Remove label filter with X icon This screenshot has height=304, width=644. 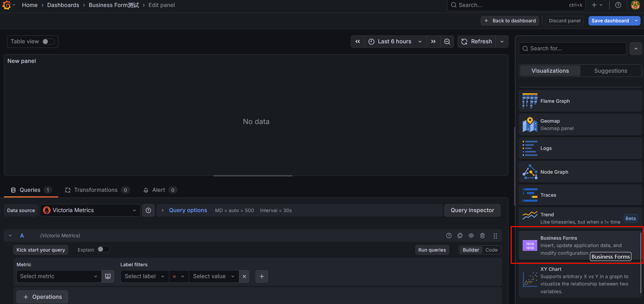coord(244,276)
